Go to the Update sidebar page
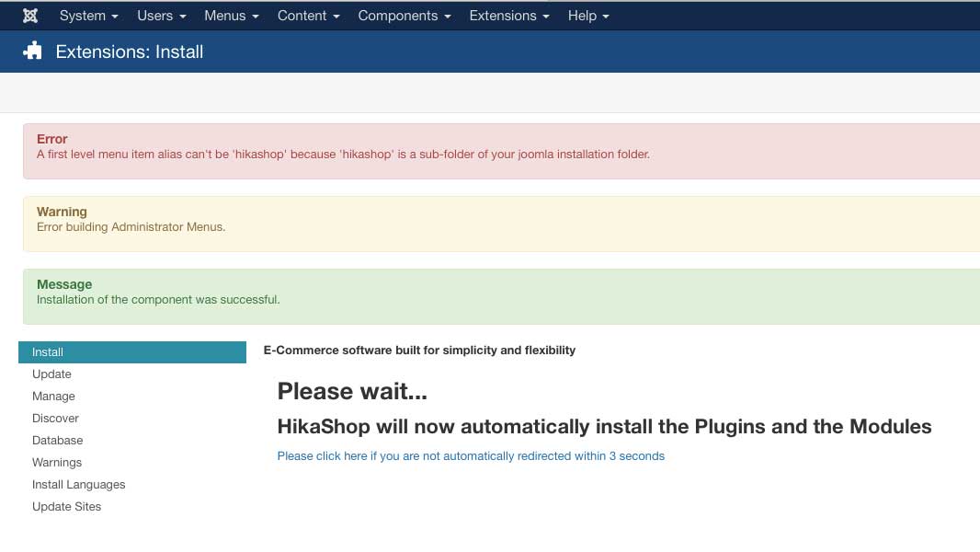Screen dimensions: 980x552 pos(51,374)
